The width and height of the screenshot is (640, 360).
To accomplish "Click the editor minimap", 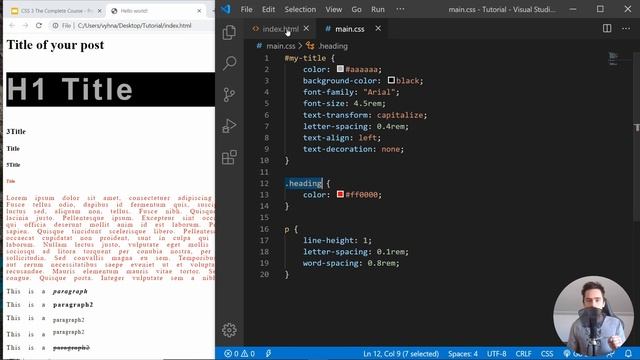I will pos(613,59).
